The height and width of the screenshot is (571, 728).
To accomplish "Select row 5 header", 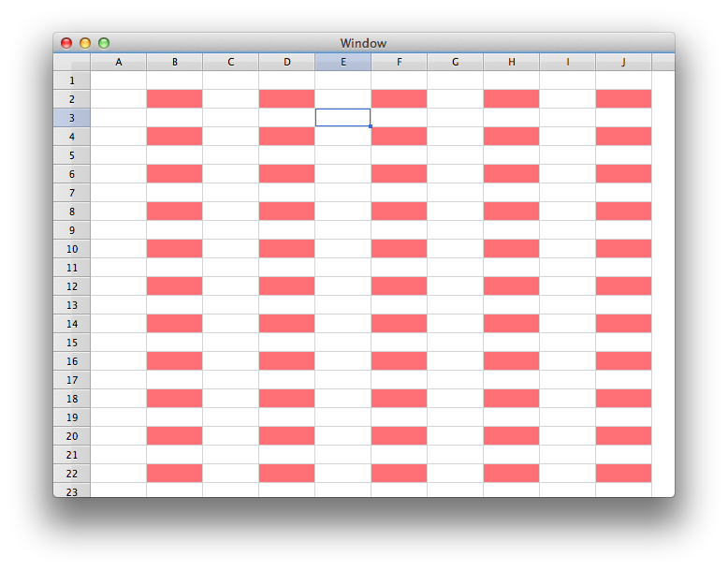I will (x=72, y=155).
